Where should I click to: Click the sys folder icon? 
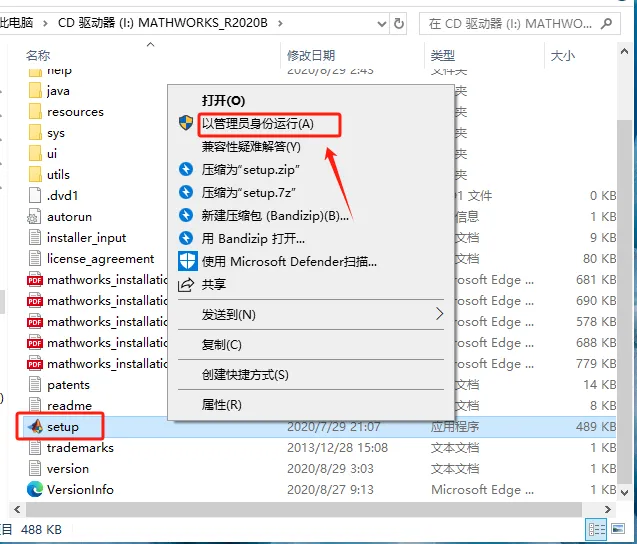(35, 133)
